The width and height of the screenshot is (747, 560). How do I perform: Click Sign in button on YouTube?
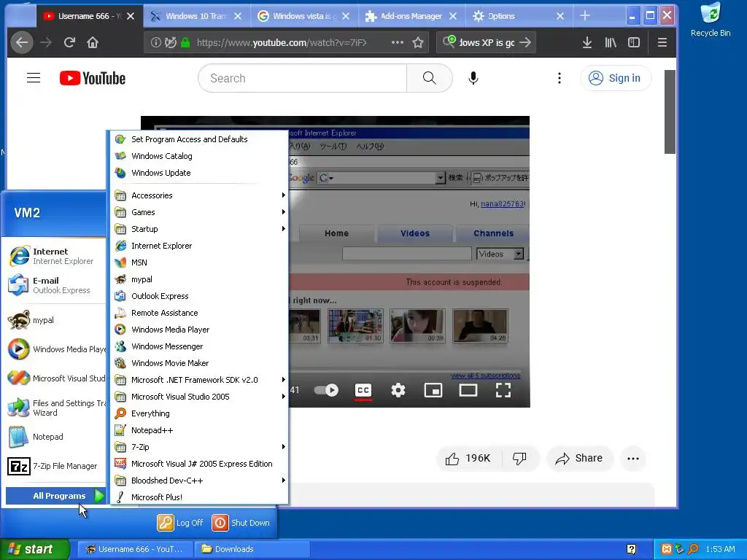pos(616,78)
